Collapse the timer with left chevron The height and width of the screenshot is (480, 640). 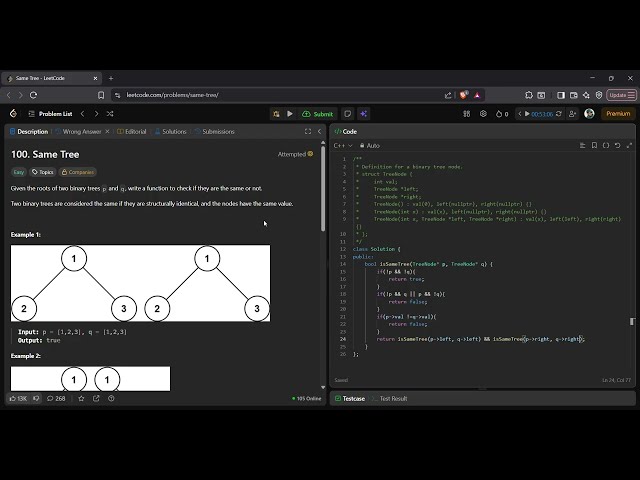(519, 114)
